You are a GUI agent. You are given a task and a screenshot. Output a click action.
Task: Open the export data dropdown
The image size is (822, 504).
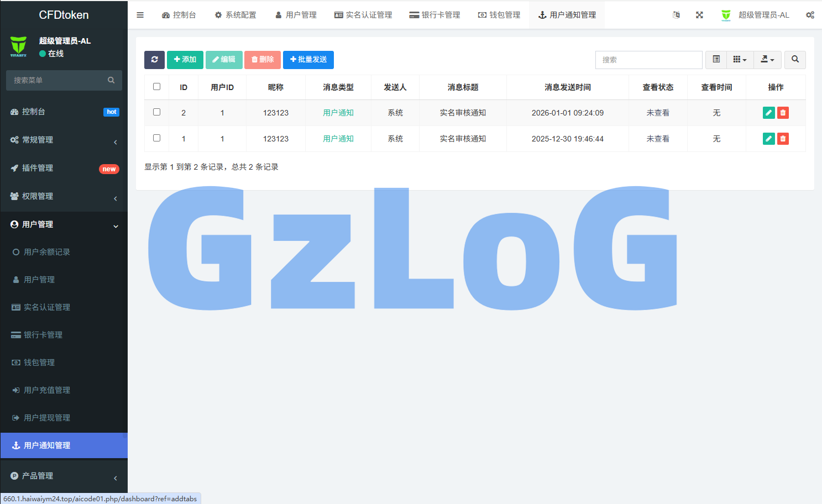(767, 60)
